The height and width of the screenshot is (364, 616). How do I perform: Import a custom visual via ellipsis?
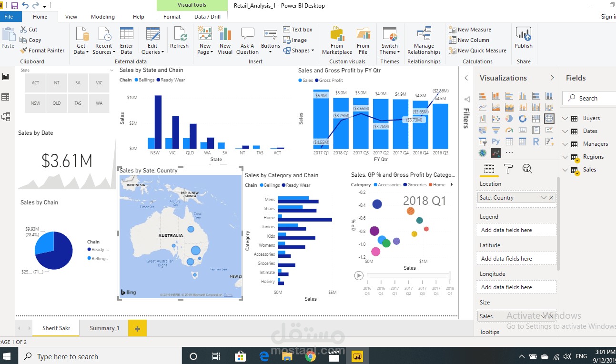(x=509, y=153)
